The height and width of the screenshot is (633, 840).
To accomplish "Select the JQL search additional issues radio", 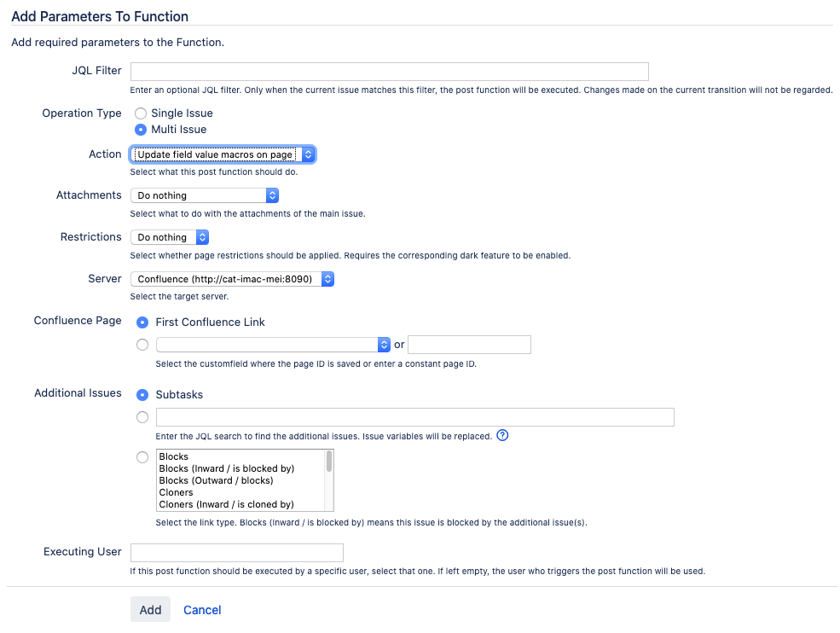I will tap(142, 417).
